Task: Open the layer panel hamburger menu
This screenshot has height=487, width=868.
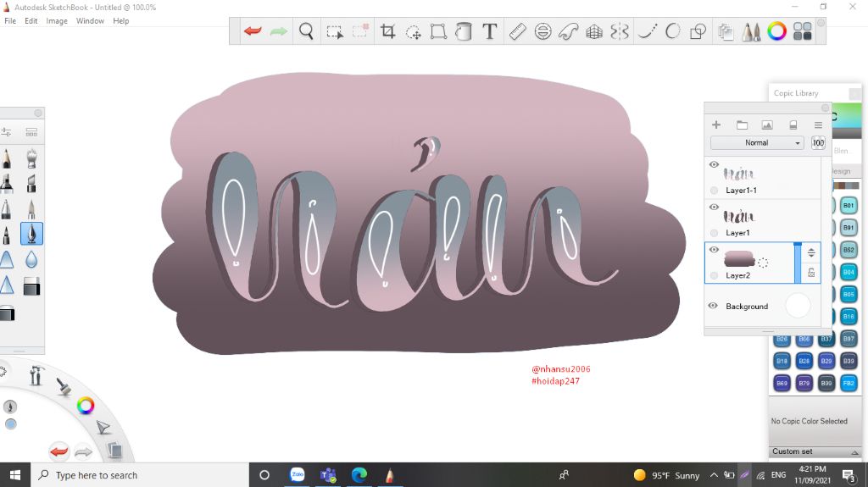Action: click(818, 125)
